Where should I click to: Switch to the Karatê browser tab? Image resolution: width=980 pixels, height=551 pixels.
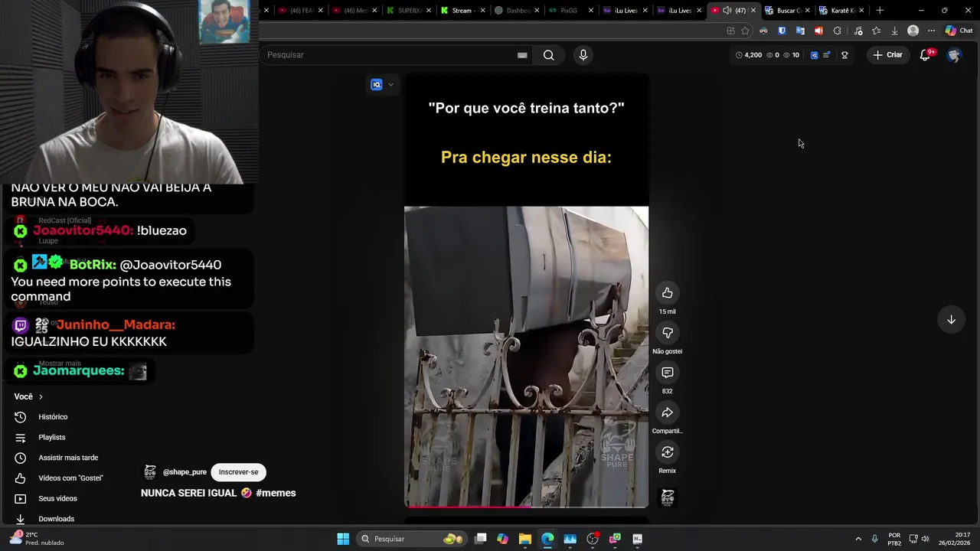point(839,11)
